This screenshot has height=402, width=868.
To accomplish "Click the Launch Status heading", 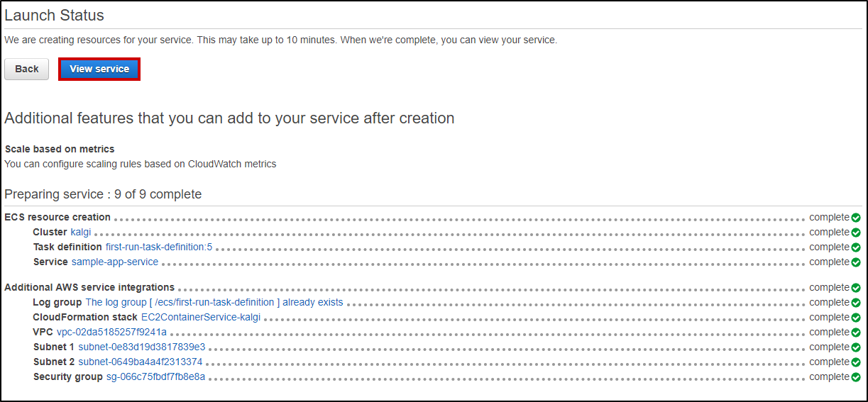I will pyautogui.click(x=55, y=15).
